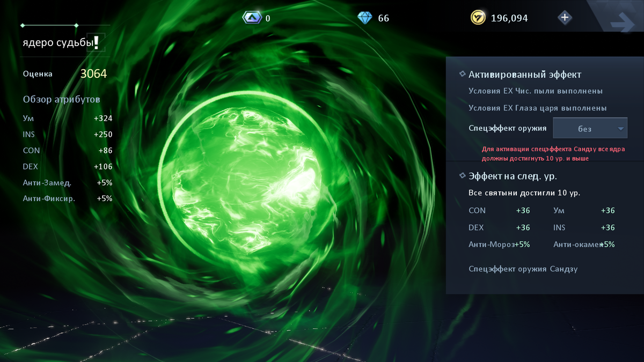Click Все святыни достигли 10 ур. text

click(524, 193)
